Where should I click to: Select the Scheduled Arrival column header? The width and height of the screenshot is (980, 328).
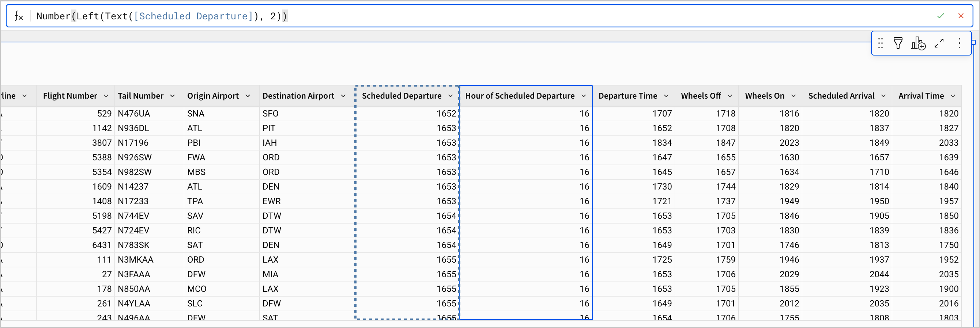(x=841, y=96)
